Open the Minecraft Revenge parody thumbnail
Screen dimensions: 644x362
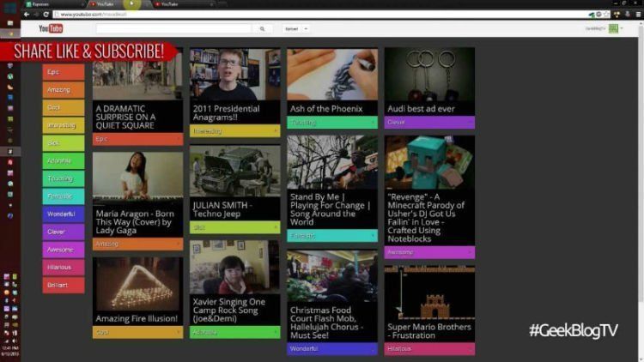pyautogui.click(x=429, y=162)
